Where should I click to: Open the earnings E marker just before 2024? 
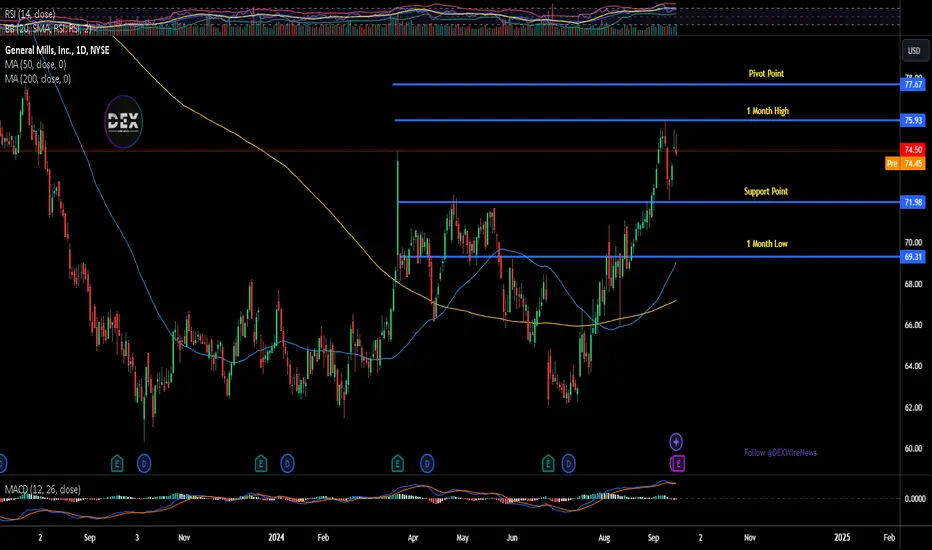261,463
